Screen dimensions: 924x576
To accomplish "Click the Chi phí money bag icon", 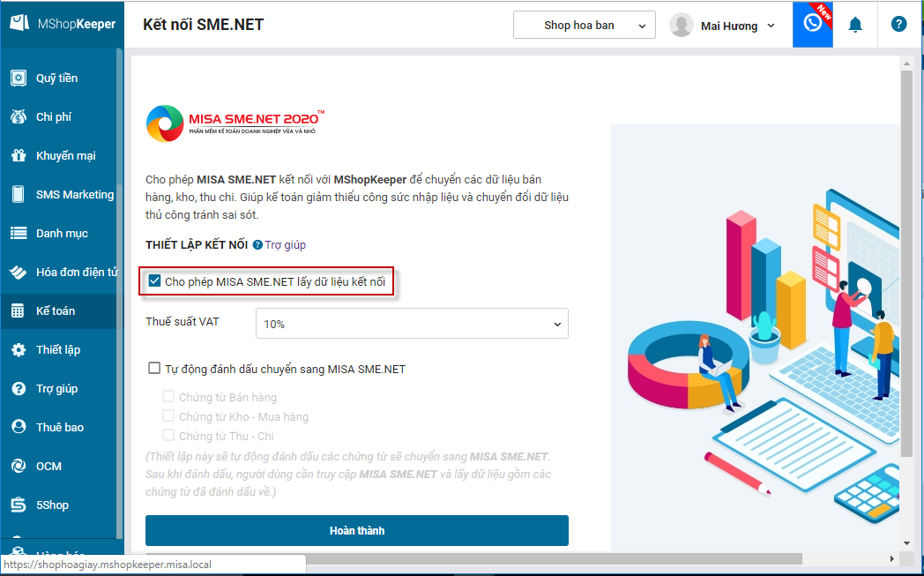I will 19,117.
